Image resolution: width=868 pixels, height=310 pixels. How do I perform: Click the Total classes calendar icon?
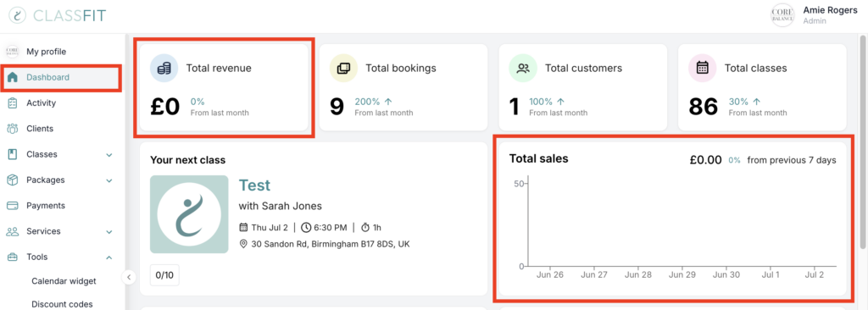pyautogui.click(x=703, y=68)
